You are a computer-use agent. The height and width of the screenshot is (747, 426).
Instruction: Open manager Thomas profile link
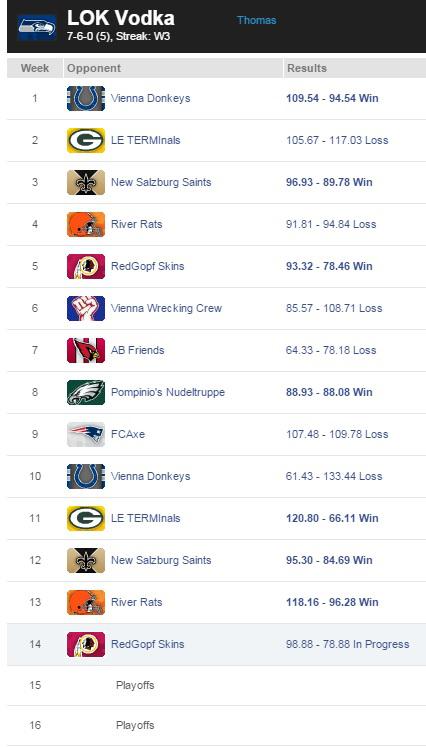(x=256, y=20)
